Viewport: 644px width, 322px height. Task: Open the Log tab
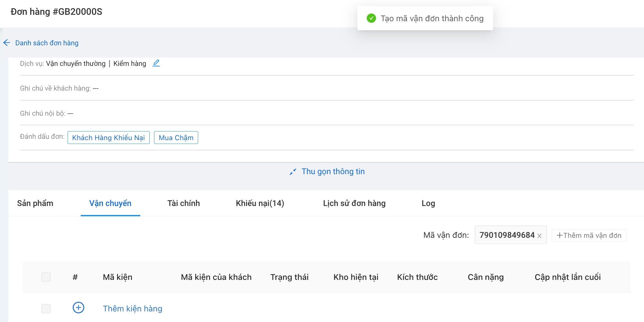428,203
